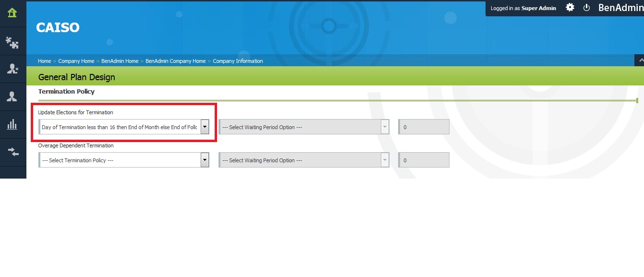Open the transfer arrows sidebar icon
Screen dimensions: 644x277
[12, 152]
